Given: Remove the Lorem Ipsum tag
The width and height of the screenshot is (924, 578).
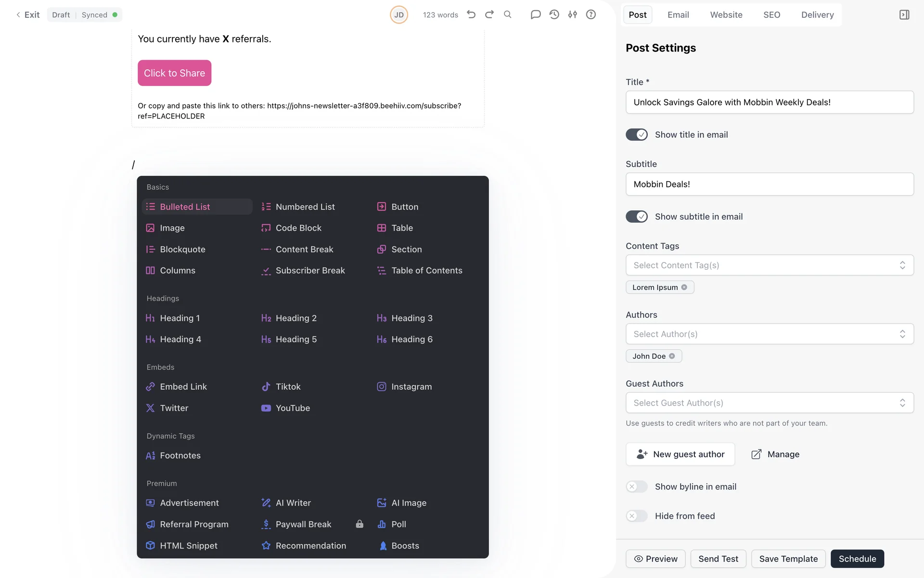Looking at the screenshot, I should (x=684, y=287).
